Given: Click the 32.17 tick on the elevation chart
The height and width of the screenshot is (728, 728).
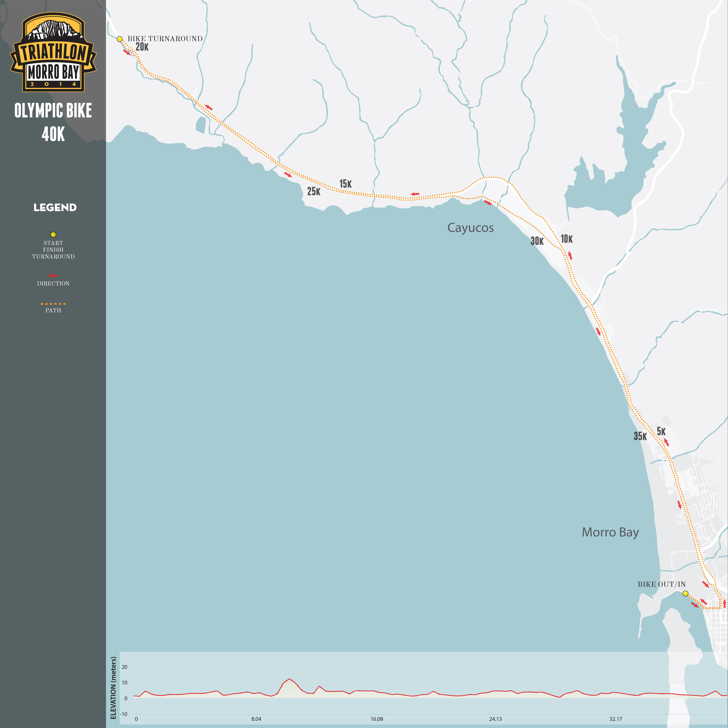Looking at the screenshot, I should 616,719.
